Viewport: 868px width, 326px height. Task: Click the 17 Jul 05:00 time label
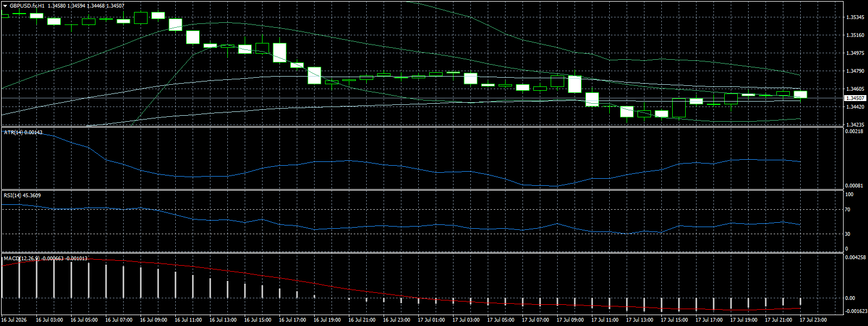pos(501,320)
